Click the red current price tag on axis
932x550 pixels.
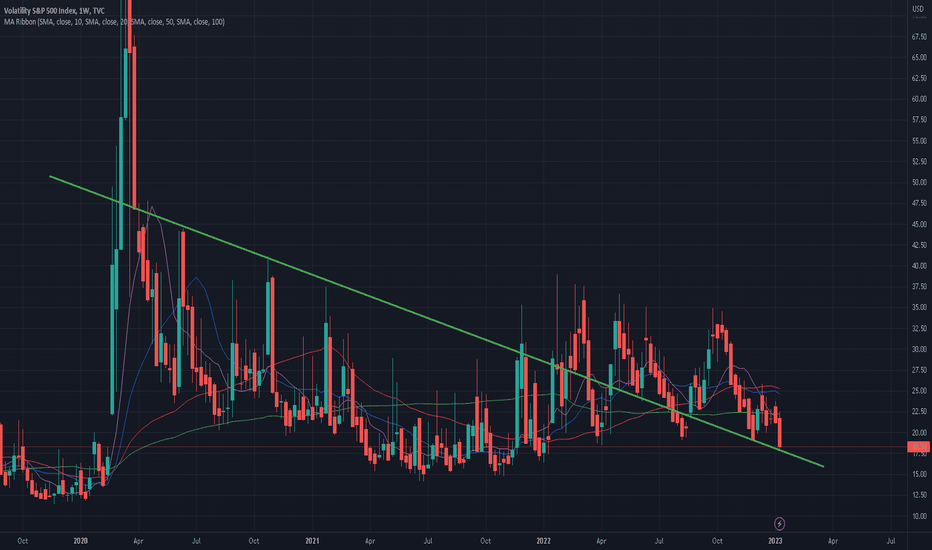919,447
